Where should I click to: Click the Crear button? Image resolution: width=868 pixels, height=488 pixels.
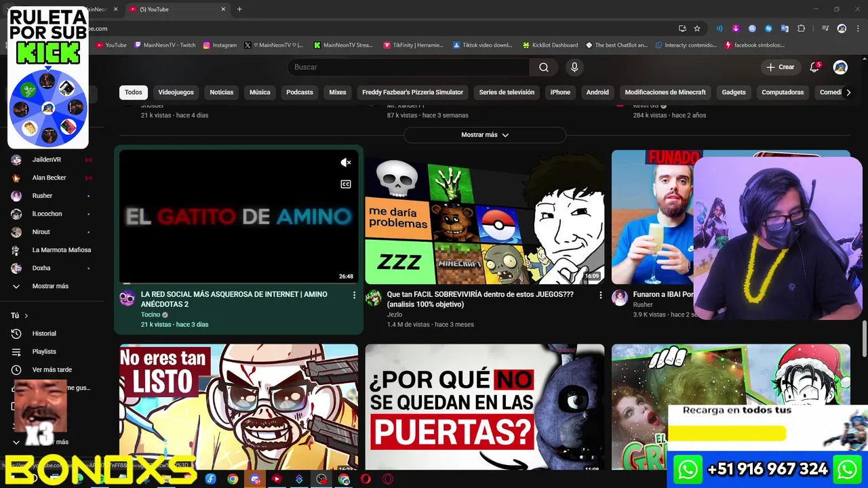[780, 67]
